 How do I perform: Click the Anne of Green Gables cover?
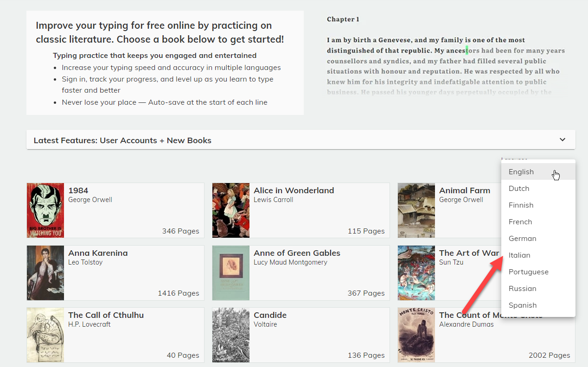click(x=231, y=273)
